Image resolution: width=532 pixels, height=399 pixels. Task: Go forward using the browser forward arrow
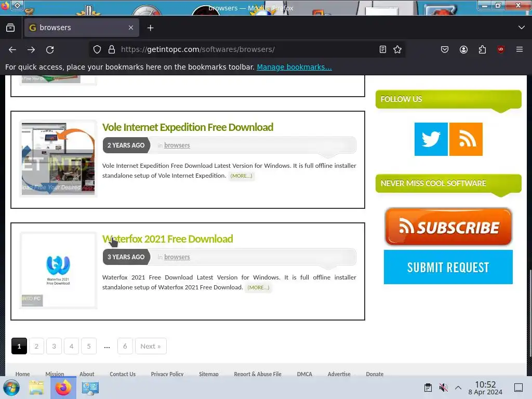click(x=31, y=49)
